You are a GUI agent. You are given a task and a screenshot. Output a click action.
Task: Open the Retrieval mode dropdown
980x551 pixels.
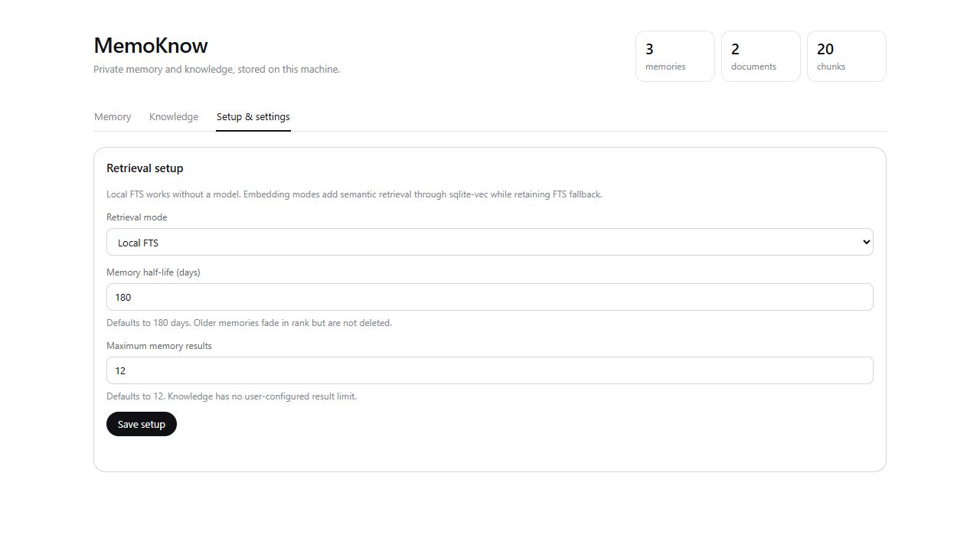pos(490,242)
